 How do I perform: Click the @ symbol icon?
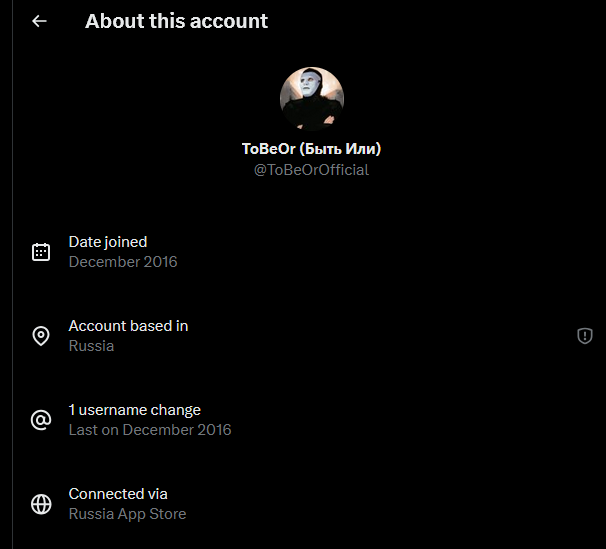(41, 420)
